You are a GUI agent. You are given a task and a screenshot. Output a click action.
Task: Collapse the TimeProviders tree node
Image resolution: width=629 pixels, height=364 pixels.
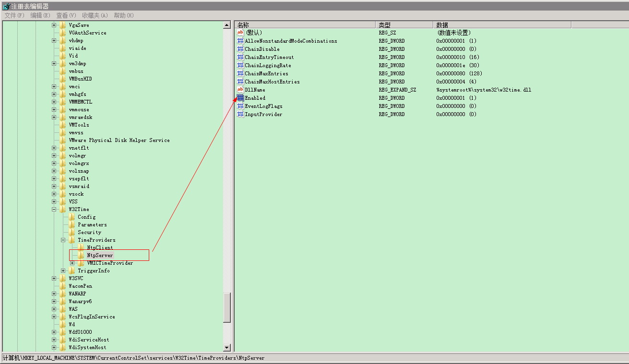[62, 240]
